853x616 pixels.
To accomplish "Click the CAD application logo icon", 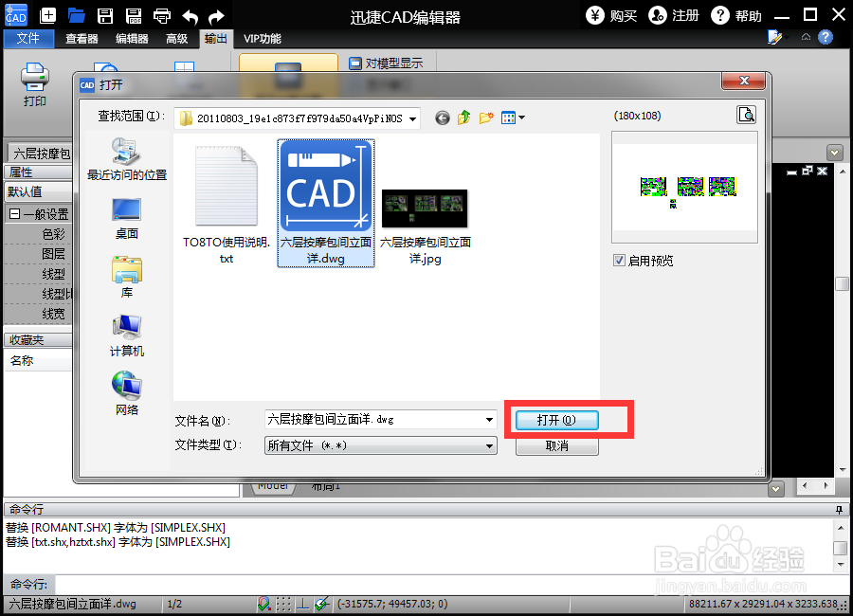I will coord(16,15).
